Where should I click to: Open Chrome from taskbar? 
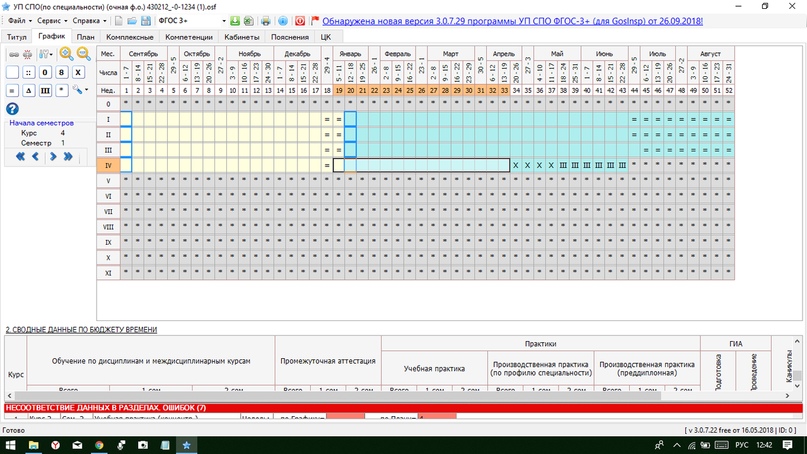99,445
